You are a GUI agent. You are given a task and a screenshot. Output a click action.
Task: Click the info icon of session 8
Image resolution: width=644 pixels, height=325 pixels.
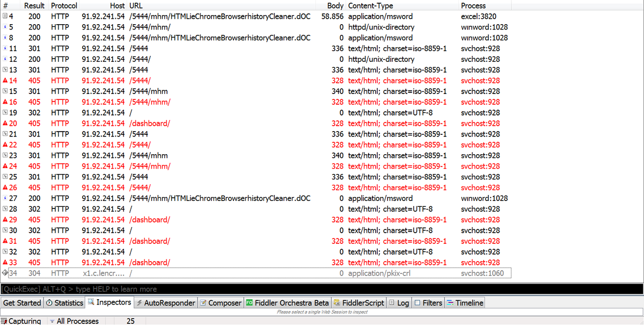(5, 38)
